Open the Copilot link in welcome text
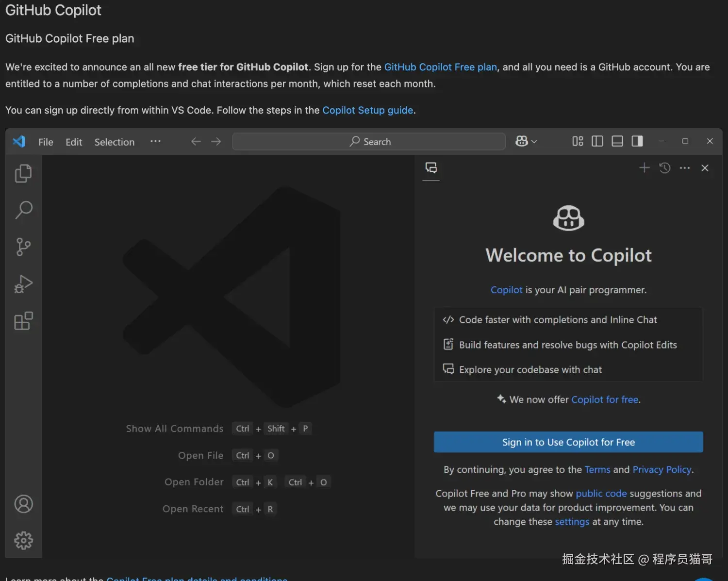Screen dimensions: 728x581 (506, 290)
